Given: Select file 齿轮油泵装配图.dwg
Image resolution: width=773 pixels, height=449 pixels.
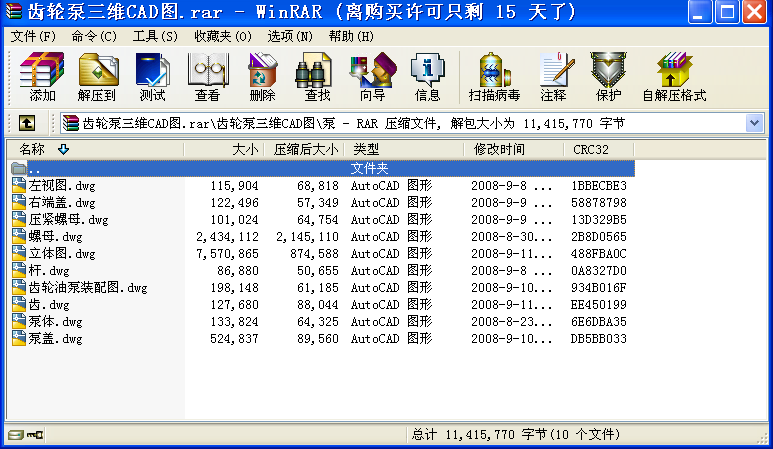Looking at the screenshot, I should [87, 287].
